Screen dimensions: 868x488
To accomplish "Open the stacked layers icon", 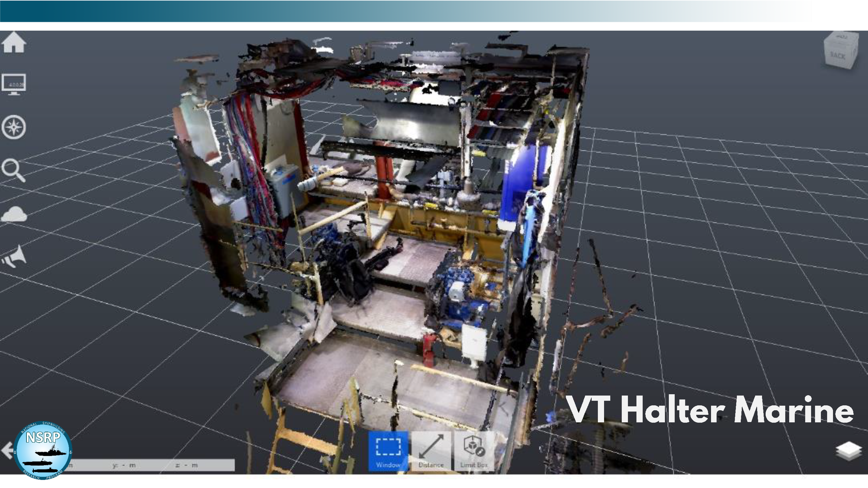I will (x=849, y=451).
